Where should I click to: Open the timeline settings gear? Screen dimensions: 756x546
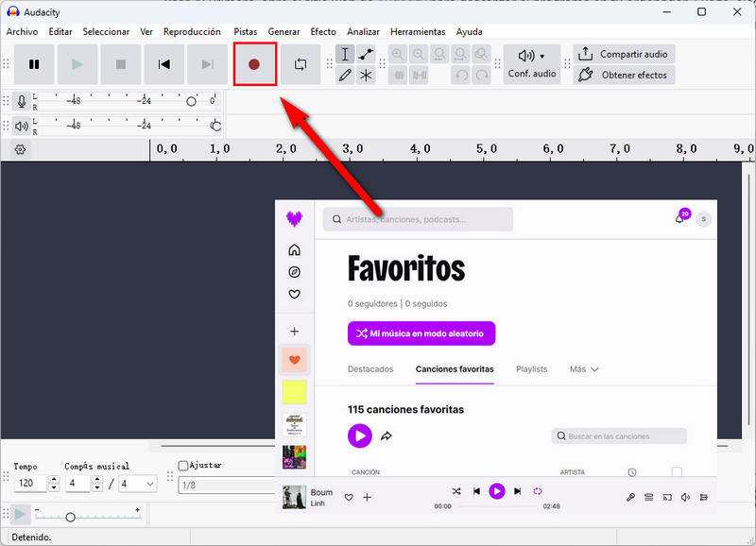click(21, 149)
